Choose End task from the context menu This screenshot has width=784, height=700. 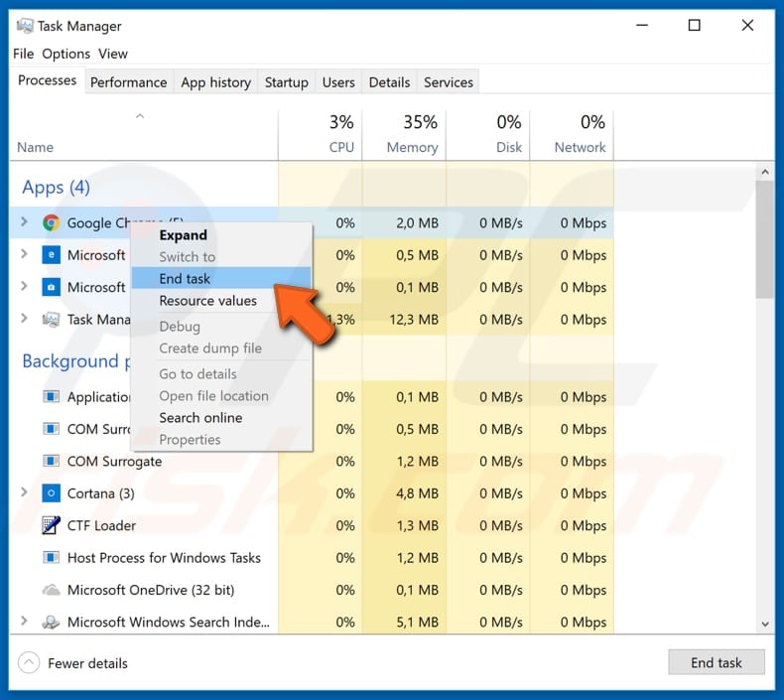[185, 279]
